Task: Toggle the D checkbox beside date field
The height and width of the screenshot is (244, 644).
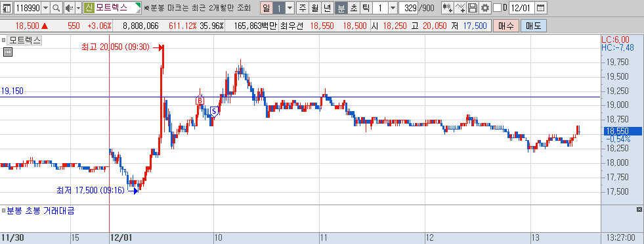Action: 498,7
